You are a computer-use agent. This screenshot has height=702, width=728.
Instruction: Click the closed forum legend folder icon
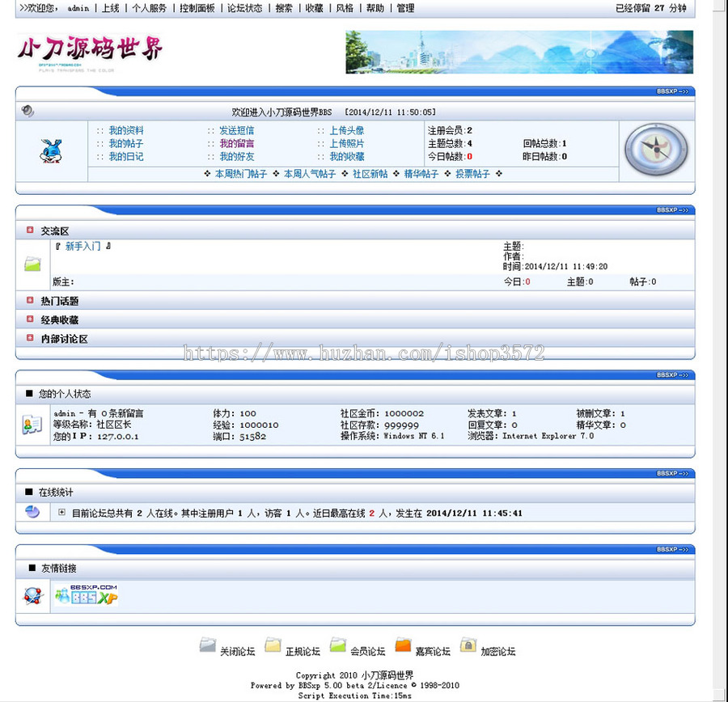tap(208, 645)
